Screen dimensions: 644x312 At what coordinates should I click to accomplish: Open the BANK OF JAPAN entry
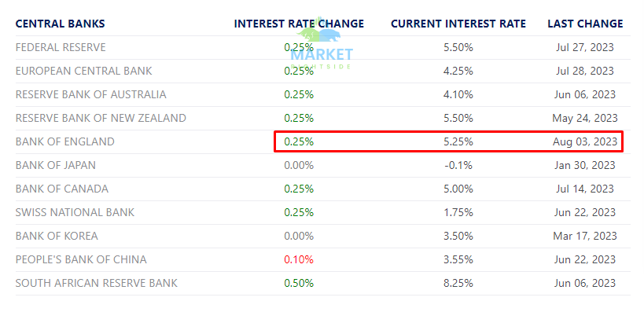[x=56, y=166]
